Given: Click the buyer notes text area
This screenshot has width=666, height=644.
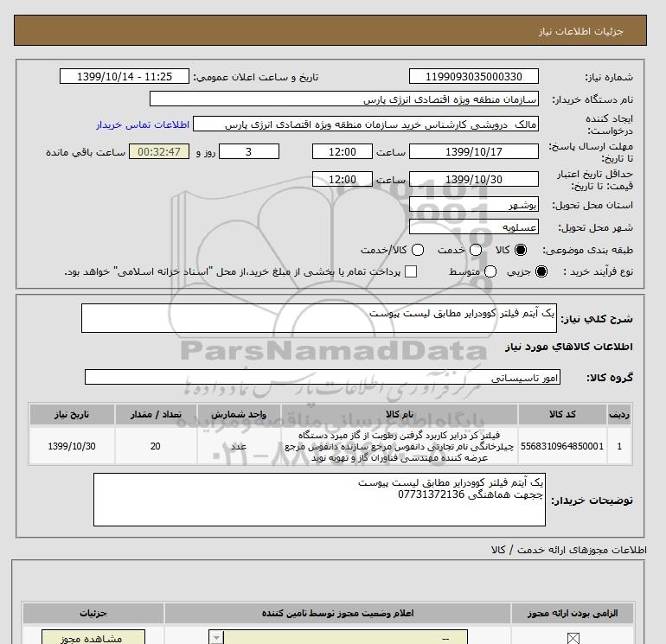Looking at the screenshot, I should tap(319, 500).
